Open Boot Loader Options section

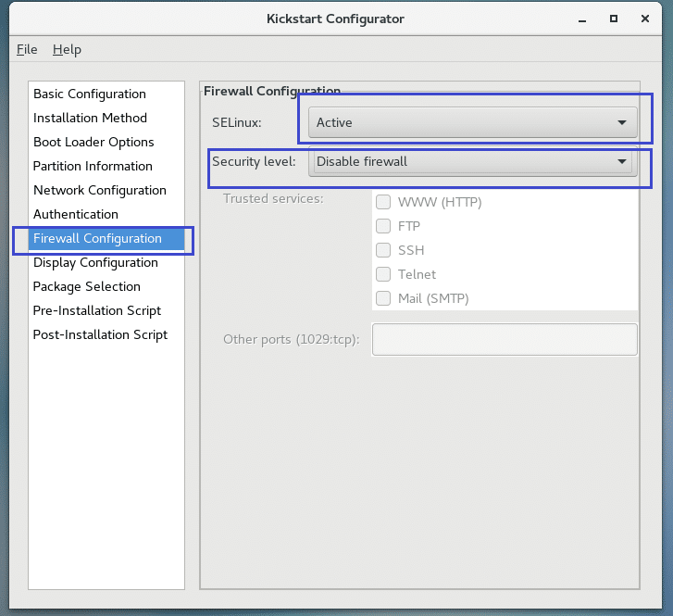click(x=93, y=142)
